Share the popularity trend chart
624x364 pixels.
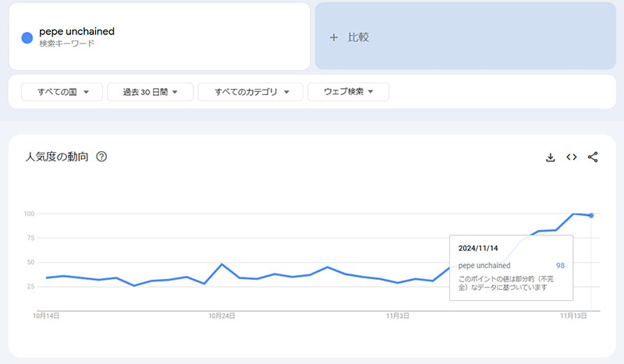593,157
